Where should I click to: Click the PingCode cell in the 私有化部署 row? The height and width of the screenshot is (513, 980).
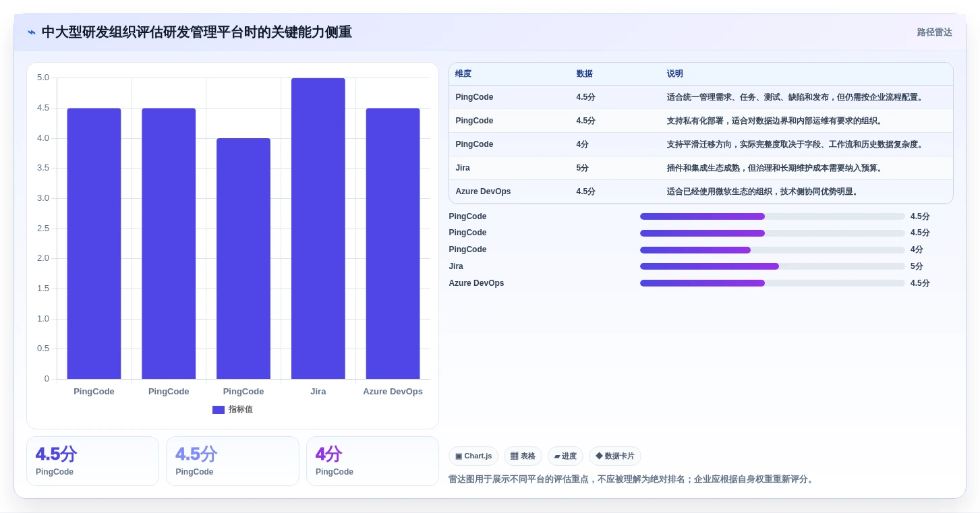pos(474,121)
